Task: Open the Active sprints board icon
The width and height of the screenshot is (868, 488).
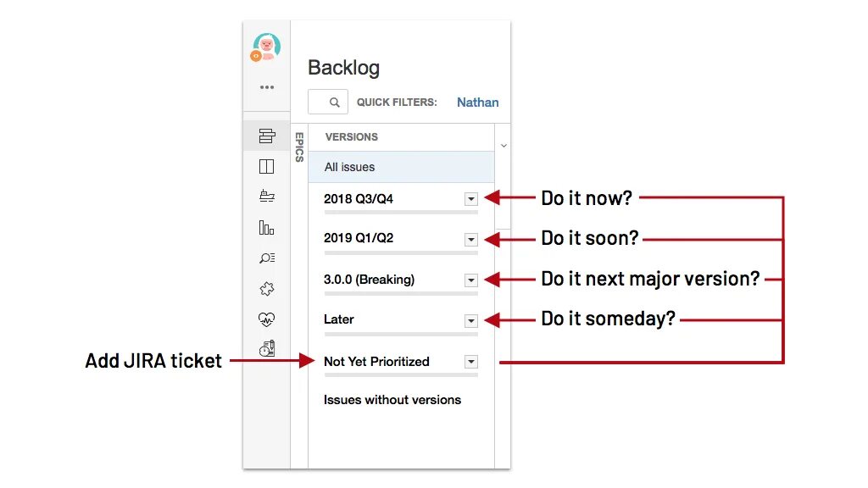Action: [x=267, y=167]
